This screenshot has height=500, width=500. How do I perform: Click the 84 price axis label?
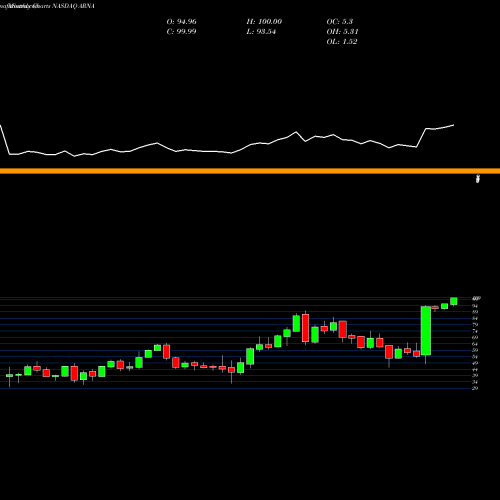pyautogui.click(x=475, y=318)
